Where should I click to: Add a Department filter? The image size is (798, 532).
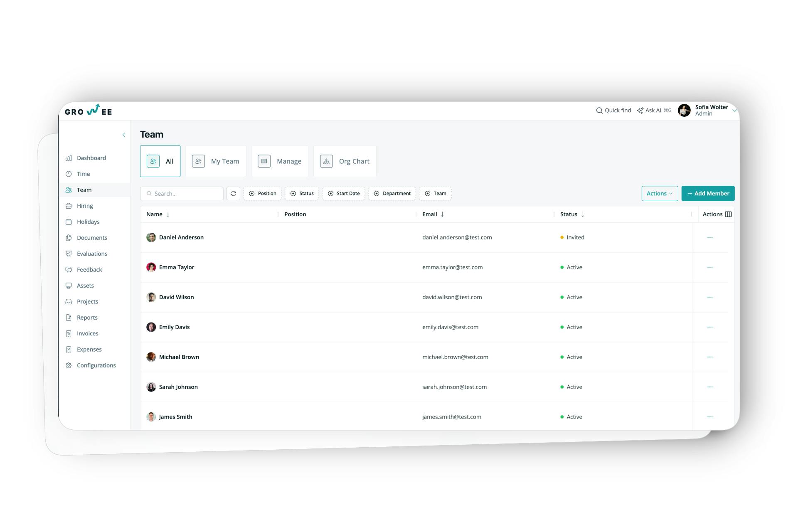[392, 193]
